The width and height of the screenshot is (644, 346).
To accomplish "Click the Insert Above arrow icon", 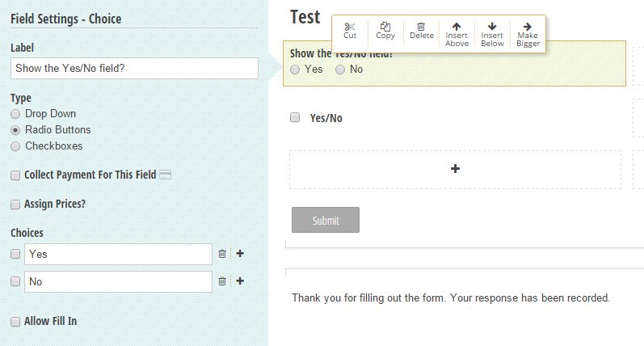I will [457, 27].
